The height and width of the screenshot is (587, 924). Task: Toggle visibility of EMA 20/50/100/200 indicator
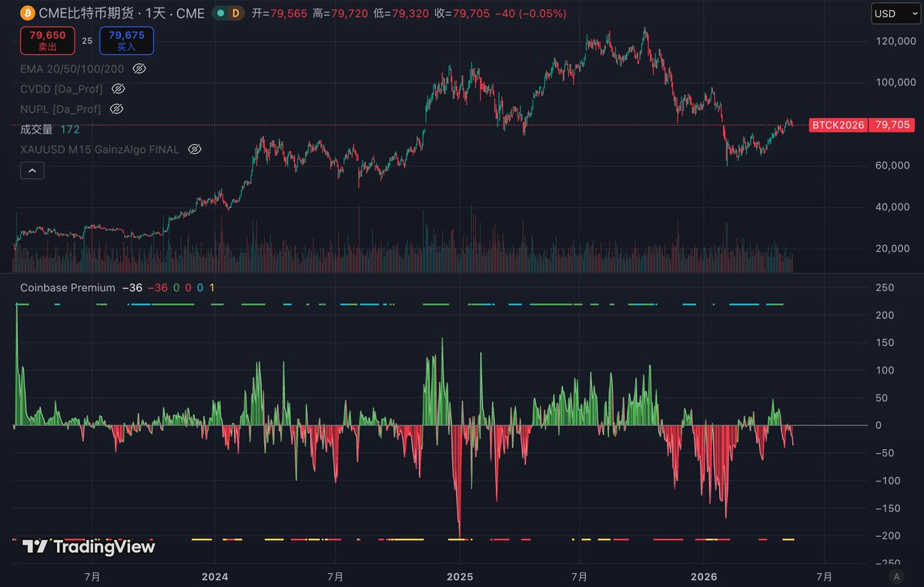[x=139, y=69]
